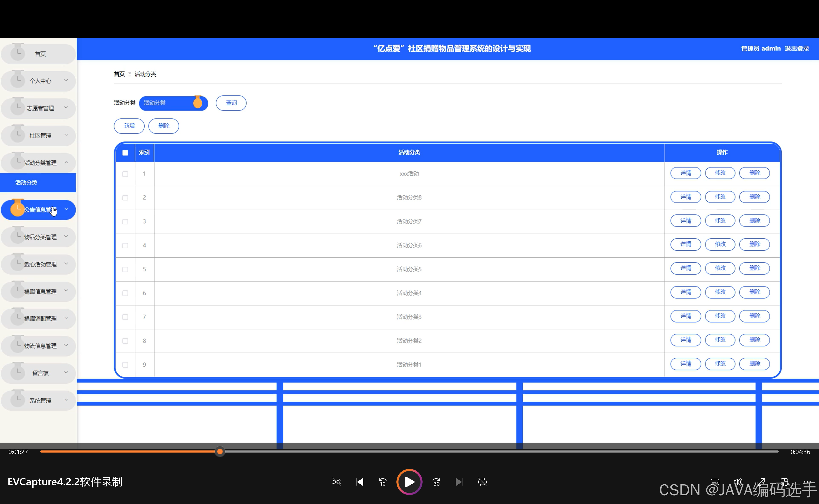Expand the 公告信息管理 chevron
Image resolution: width=819 pixels, height=504 pixels.
click(66, 209)
